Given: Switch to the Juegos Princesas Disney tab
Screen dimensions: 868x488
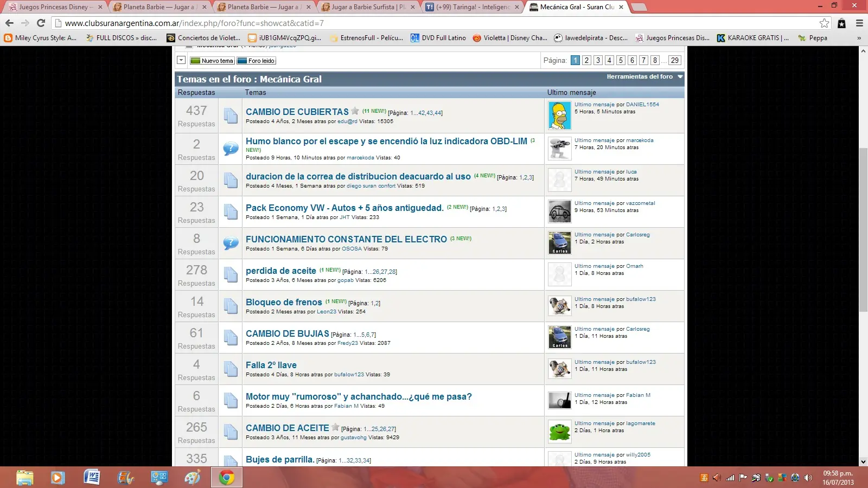Looking at the screenshot, I should point(54,7).
